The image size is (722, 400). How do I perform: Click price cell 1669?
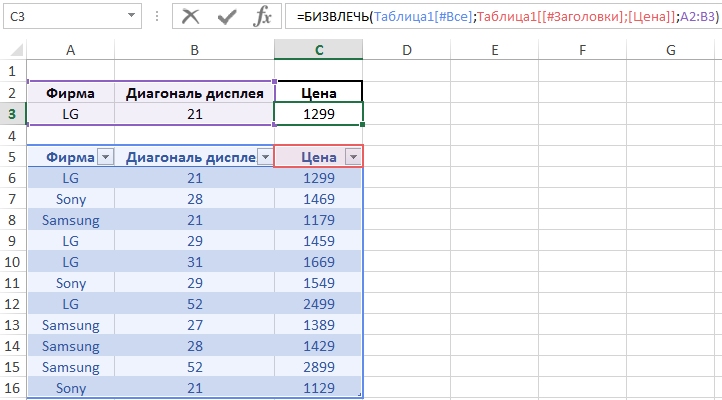click(319, 262)
